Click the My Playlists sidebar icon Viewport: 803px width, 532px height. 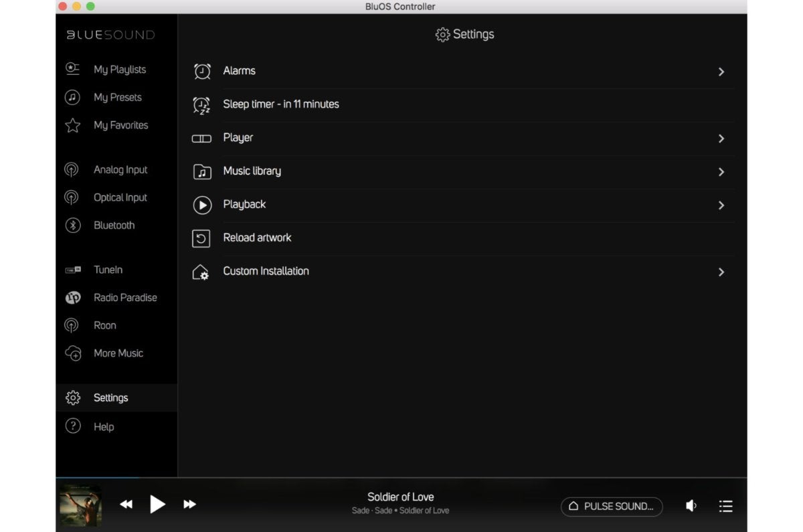pos(72,69)
